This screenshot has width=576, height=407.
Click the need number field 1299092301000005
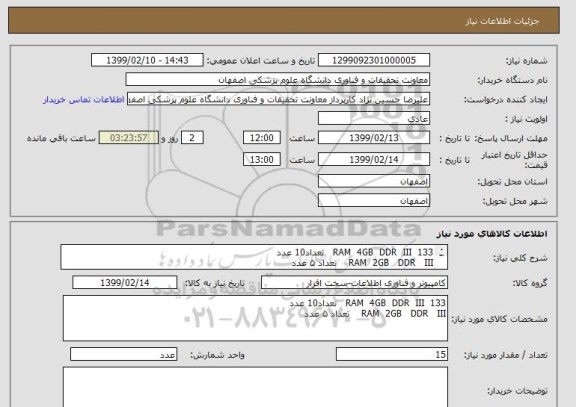coord(374,60)
